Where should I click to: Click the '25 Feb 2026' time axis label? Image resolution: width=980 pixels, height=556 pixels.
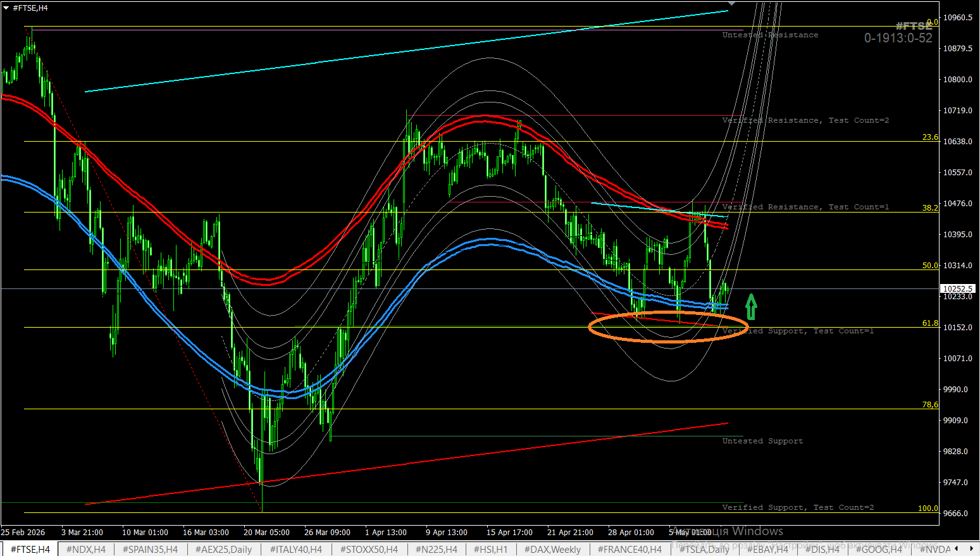[23, 533]
